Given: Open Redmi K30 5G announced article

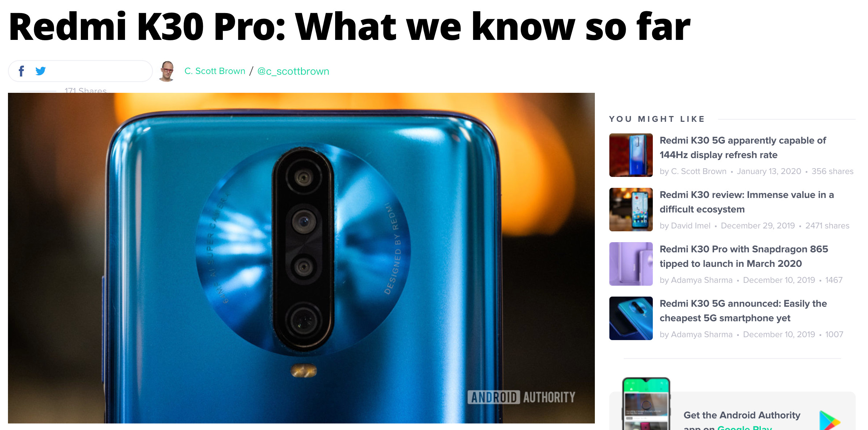Looking at the screenshot, I should [743, 311].
